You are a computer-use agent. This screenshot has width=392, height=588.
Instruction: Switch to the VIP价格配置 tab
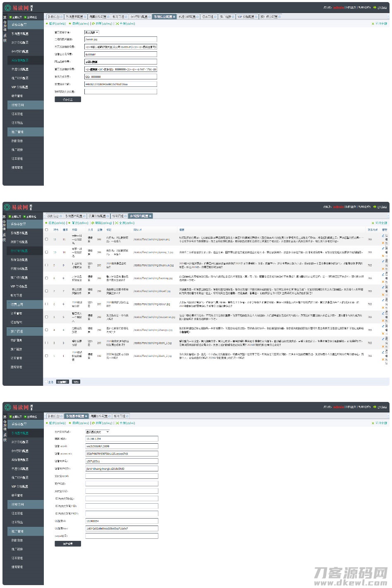[246, 17]
